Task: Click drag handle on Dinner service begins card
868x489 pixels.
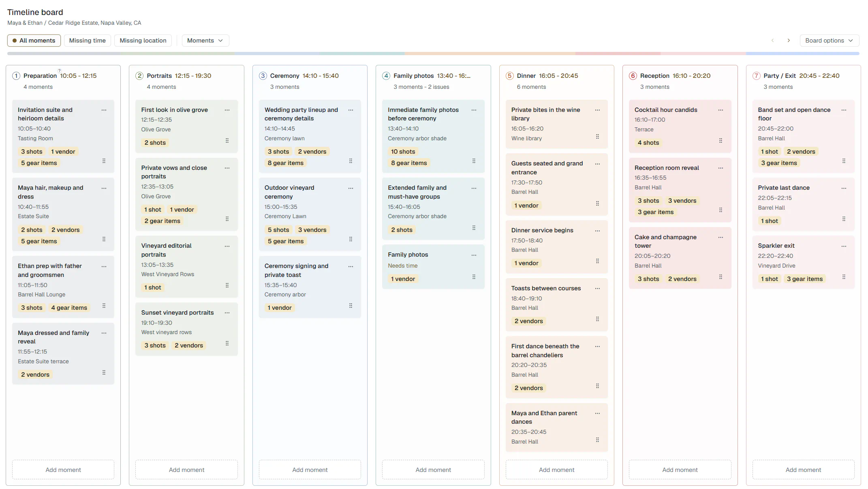Action: click(x=597, y=261)
